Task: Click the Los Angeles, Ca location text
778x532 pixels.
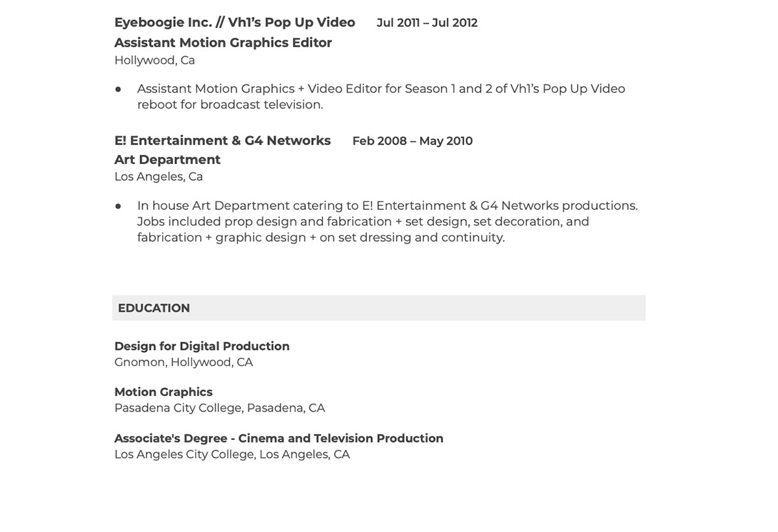Action: 158,176
